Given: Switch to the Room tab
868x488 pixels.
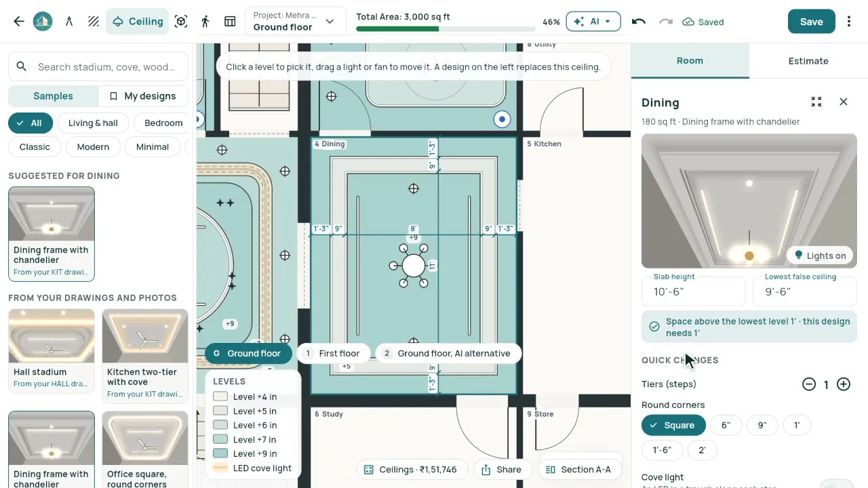Looking at the screenshot, I should [690, 61].
